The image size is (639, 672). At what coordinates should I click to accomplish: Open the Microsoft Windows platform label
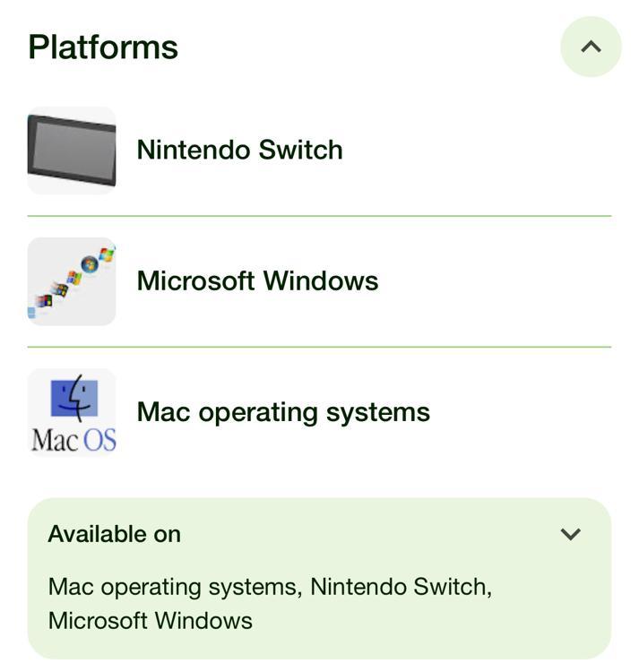pos(257,280)
